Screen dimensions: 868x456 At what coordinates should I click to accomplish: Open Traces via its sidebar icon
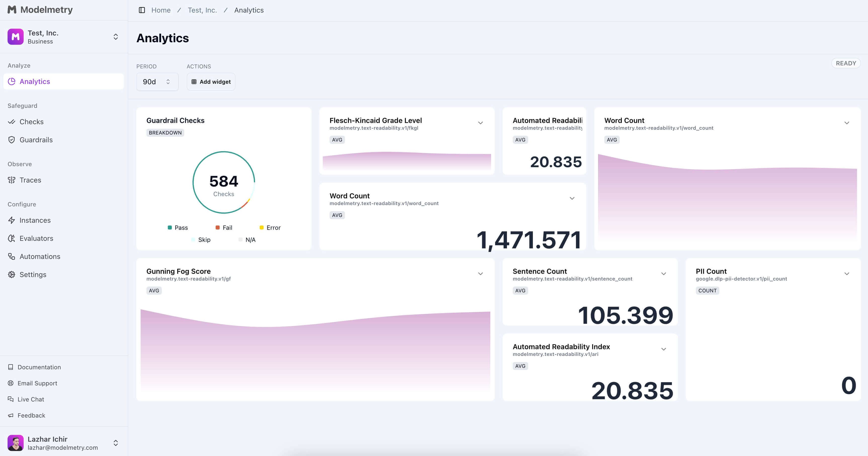(x=12, y=180)
